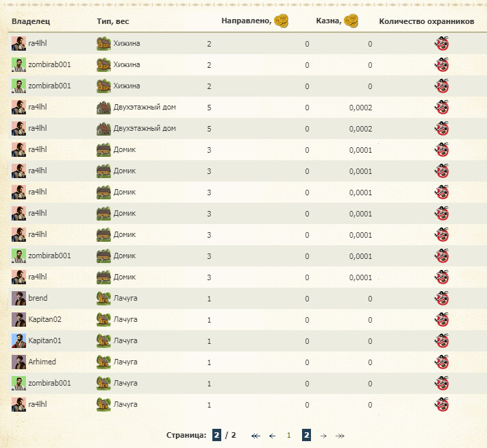This screenshot has width=487, height=448.
Task: Click Kapitan02's avatar picture
Action: [18, 320]
